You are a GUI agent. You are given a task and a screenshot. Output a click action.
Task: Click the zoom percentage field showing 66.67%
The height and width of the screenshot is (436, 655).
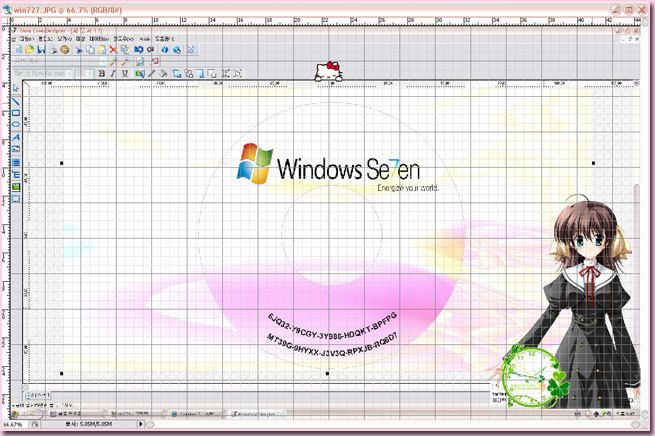coord(13,424)
